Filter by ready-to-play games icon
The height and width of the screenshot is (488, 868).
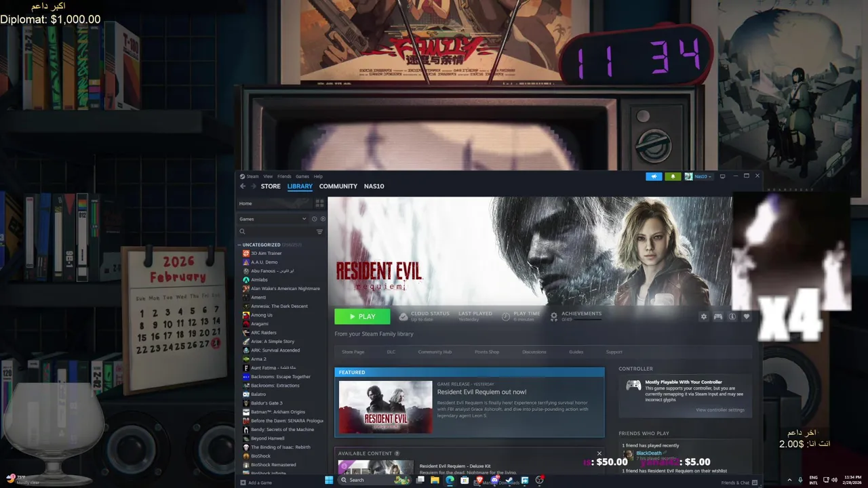coord(323,219)
